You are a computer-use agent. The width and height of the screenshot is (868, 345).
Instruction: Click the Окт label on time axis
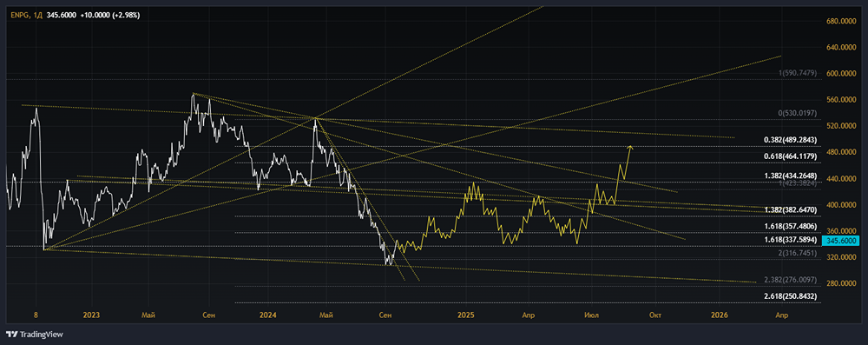pyautogui.click(x=656, y=315)
